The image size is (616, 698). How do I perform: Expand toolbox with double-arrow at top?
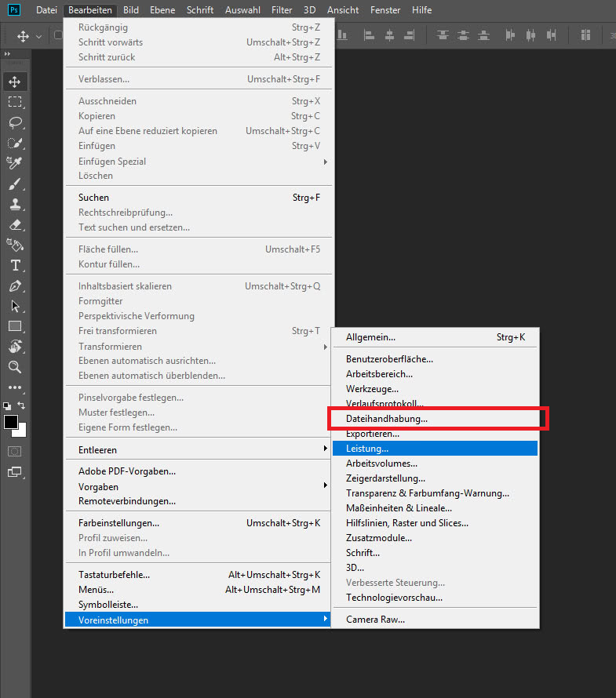tap(7, 54)
